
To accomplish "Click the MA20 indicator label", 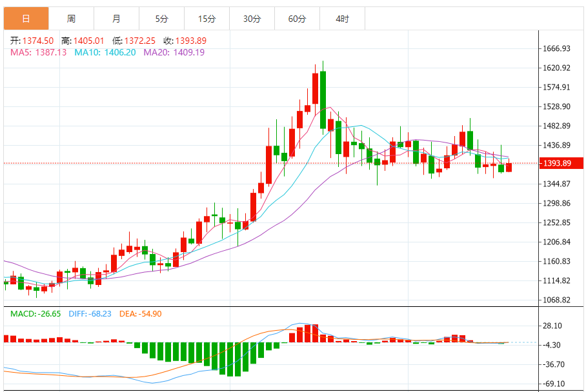I will [x=174, y=52].
